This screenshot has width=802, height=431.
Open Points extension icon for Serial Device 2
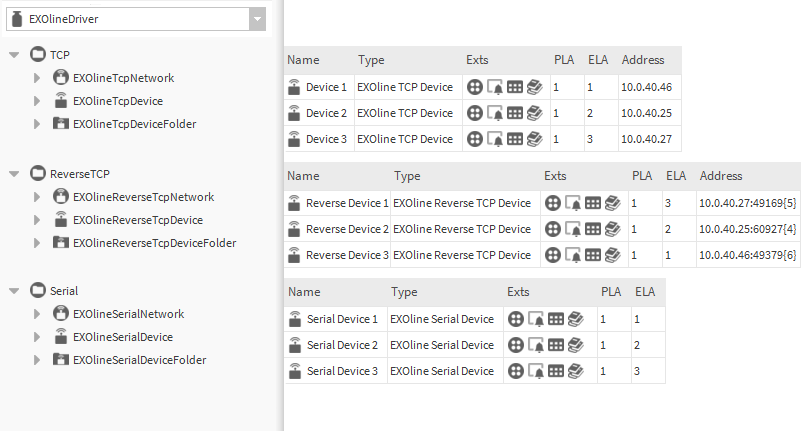pyautogui.click(x=516, y=345)
